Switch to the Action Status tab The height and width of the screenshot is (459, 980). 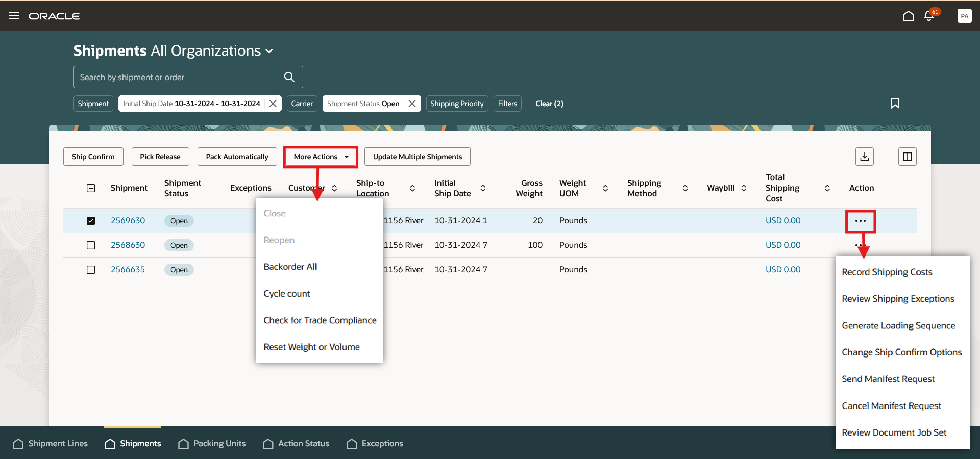pos(296,444)
